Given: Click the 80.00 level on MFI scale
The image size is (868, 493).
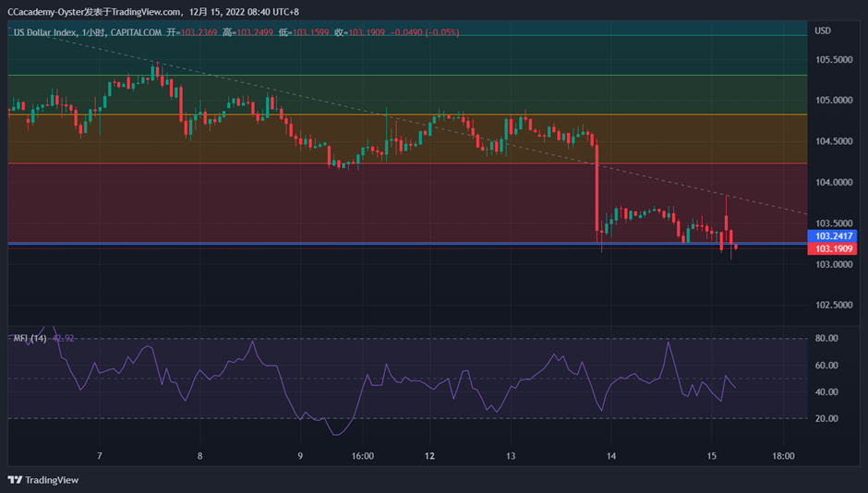Looking at the screenshot, I should [x=826, y=339].
